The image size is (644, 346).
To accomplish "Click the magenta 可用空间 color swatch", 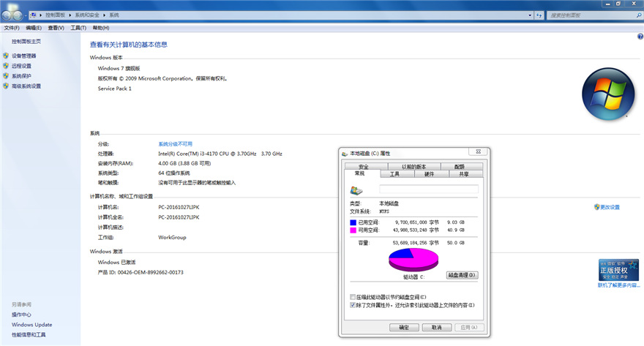I will pos(353,230).
